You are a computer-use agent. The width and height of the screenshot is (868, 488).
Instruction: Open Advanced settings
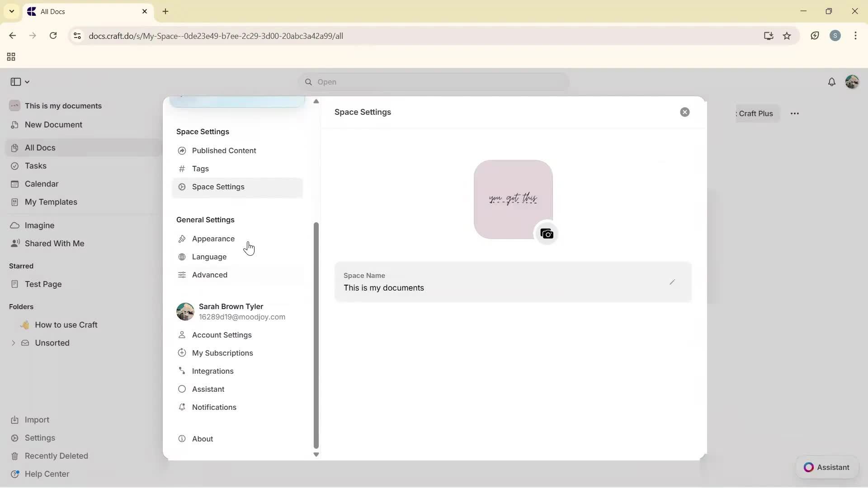209,275
